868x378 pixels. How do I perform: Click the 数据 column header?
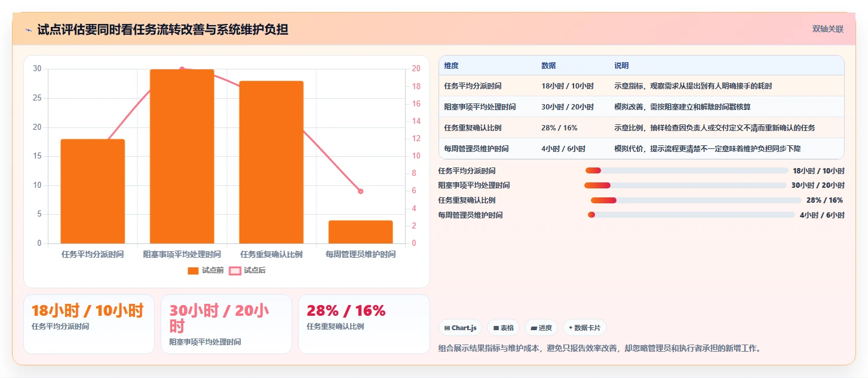coord(548,66)
